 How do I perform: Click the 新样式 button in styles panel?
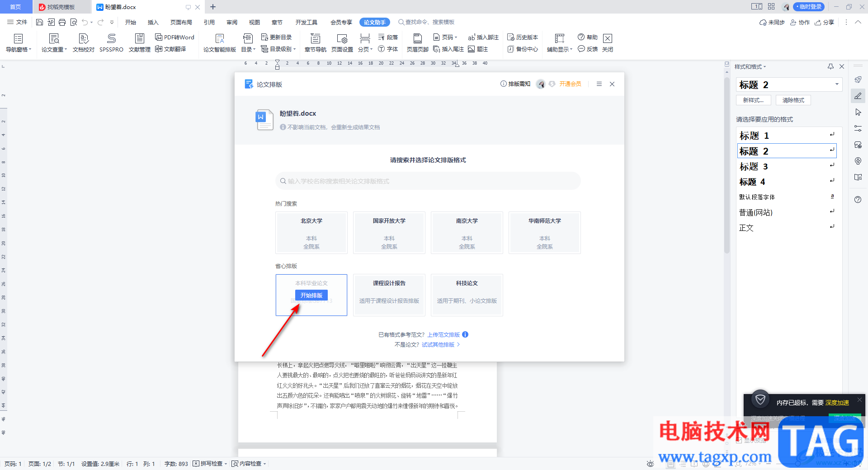coord(753,100)
